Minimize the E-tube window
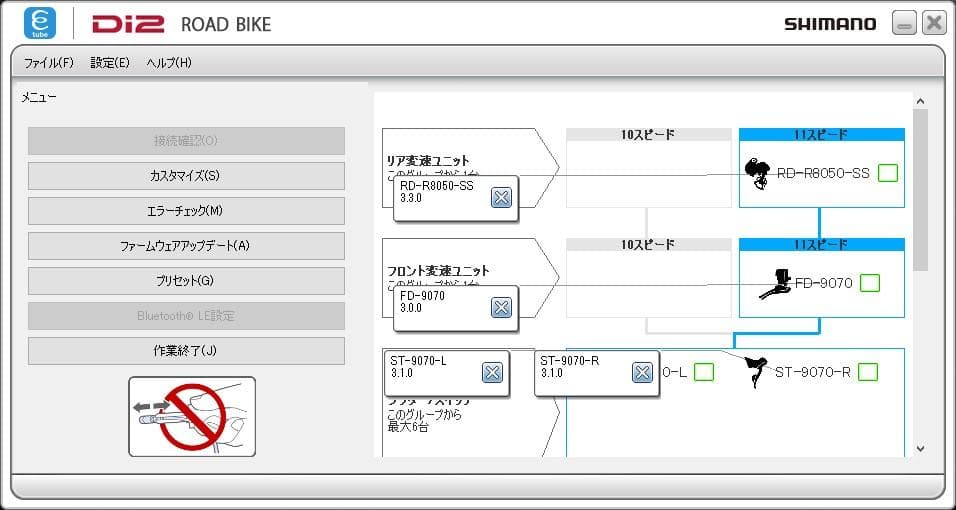The image size is (956, 510). pyautogui.click(x=904, y=23)
